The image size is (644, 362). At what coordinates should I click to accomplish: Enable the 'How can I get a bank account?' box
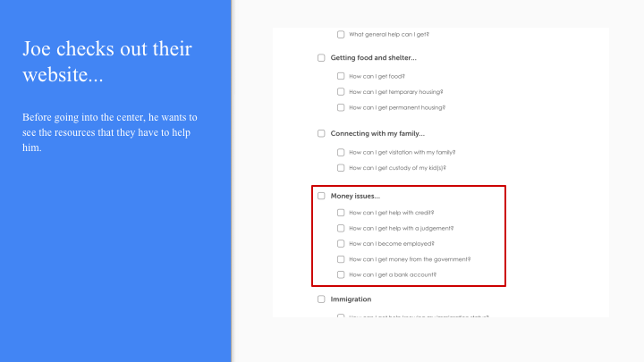[341, 274]
